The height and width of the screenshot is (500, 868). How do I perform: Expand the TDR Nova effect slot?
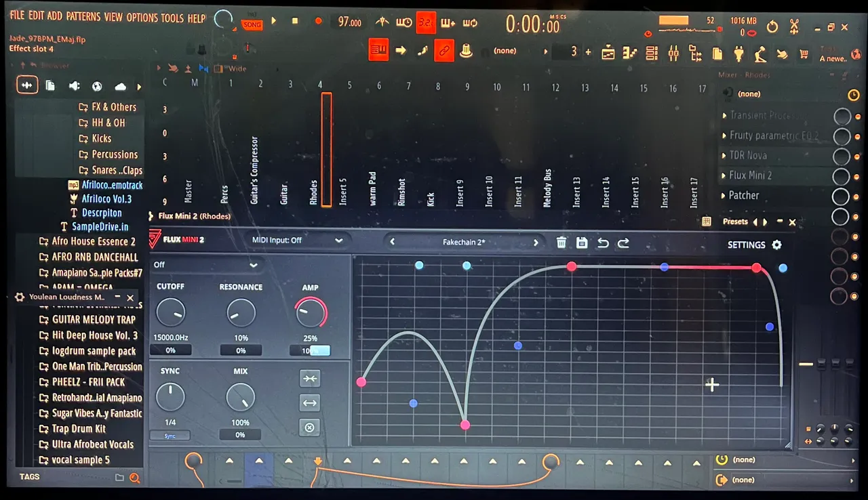point(725,156)
